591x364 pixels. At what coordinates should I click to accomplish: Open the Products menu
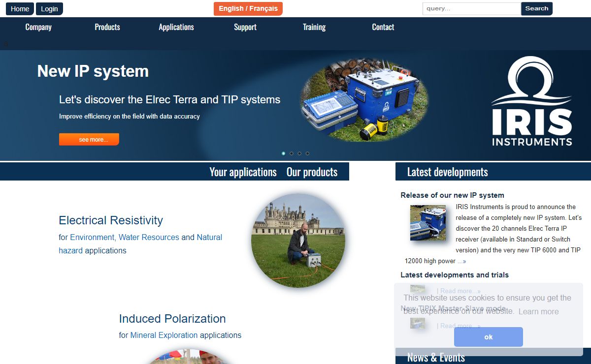107,27
